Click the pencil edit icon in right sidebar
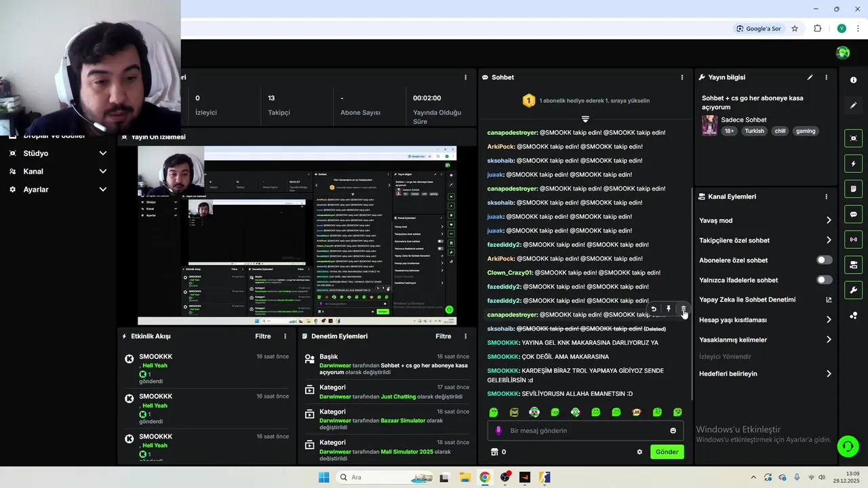 pyautogui.click(x=853, y=106)
